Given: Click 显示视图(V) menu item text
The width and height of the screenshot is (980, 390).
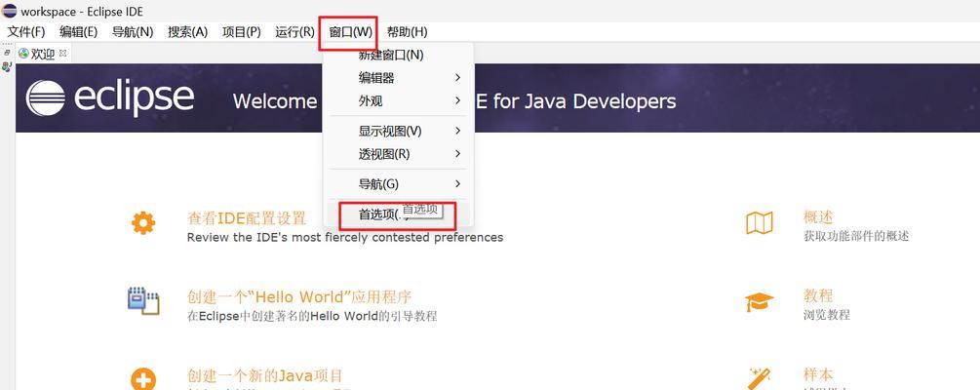Looking at the screenshot, I should (390, 132).
